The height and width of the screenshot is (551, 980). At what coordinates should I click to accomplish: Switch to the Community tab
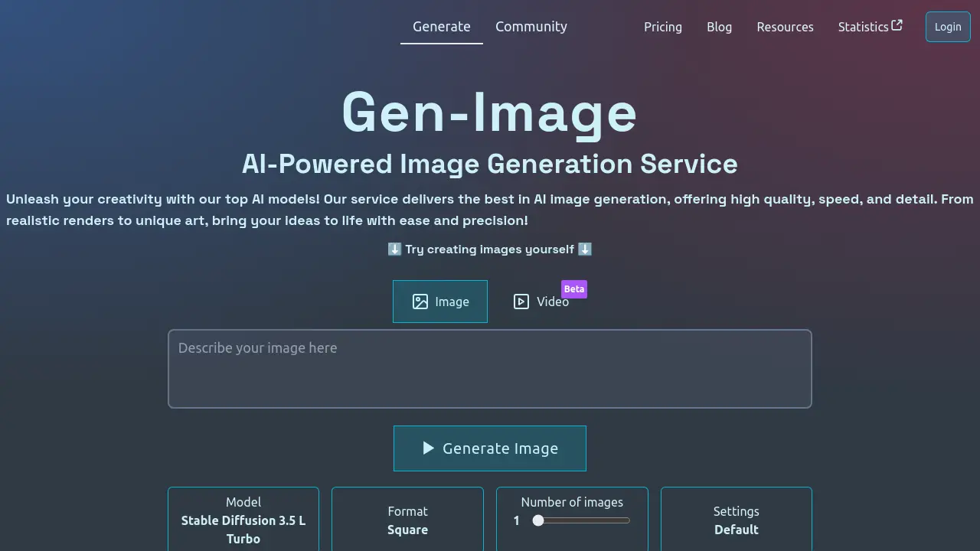(531, 27)
